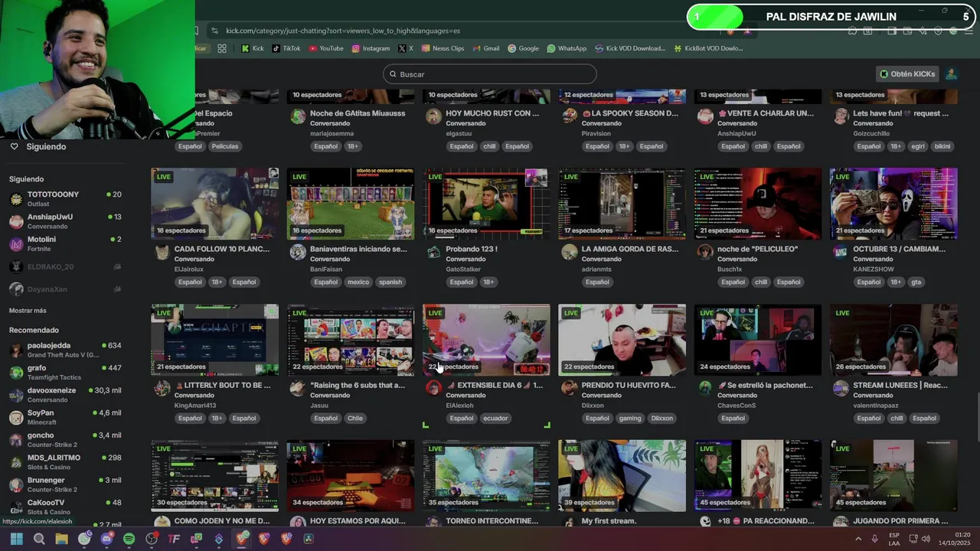Open the Nexus Clips bookmark
Image resolution: width=980 pixels, height=551 pixels.
pos(443,48)
